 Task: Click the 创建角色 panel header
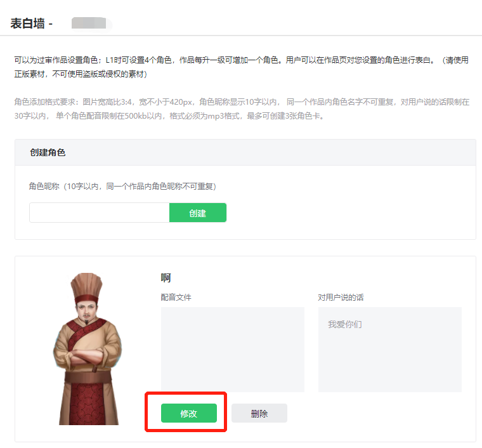[x=48, y=152]
